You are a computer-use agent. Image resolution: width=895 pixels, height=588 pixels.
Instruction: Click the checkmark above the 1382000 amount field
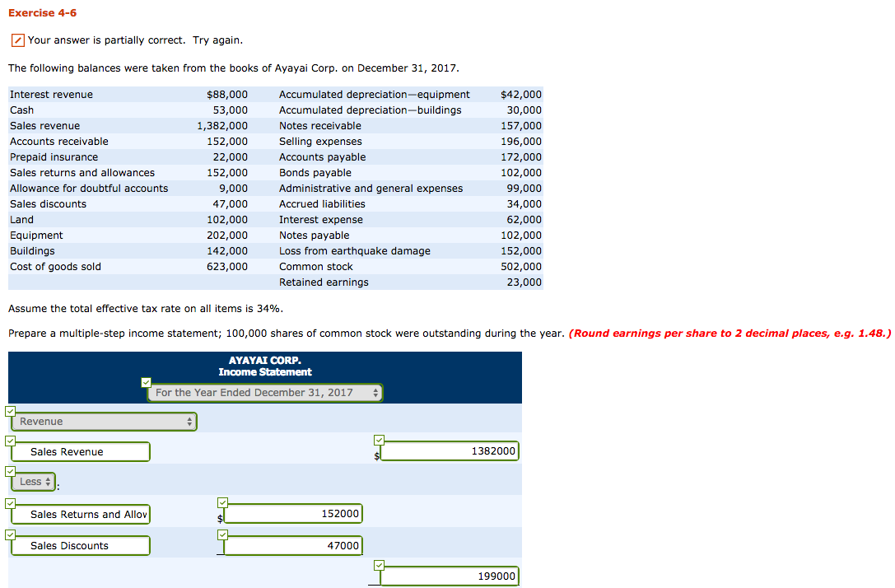point(380,440)
